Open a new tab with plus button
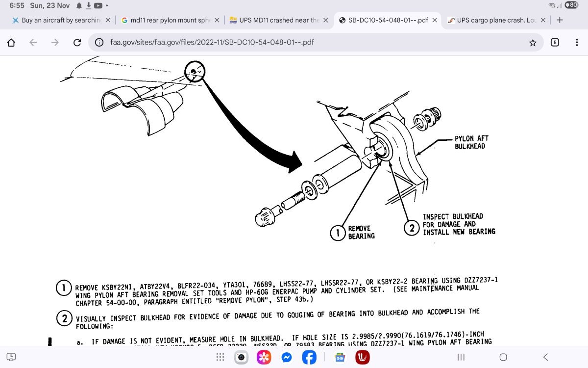The height and width of the screenshot is (368, 588). (560, 20)
